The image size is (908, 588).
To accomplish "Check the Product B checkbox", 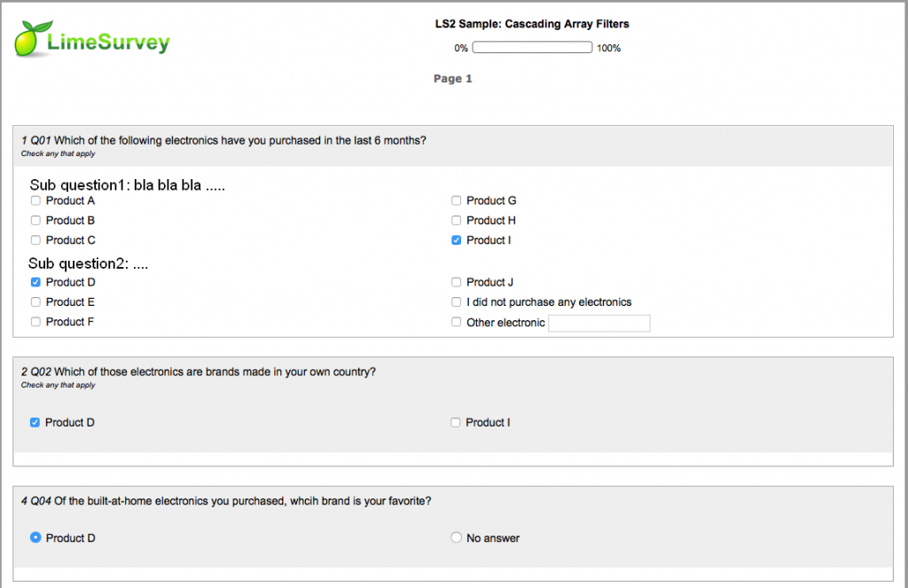I will (x=35, y=220).
